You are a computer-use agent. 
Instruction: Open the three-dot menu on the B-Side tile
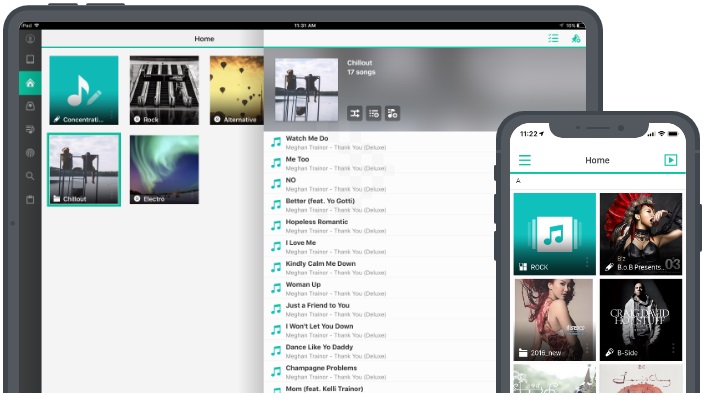pyautogui.click(x=673, y=348)
